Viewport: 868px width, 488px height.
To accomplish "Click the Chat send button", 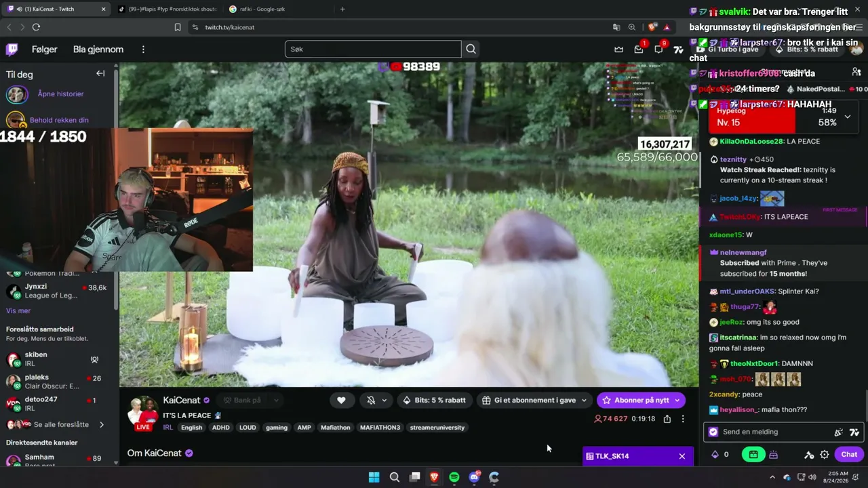I will pyautogui.click(x=849, y=455).
